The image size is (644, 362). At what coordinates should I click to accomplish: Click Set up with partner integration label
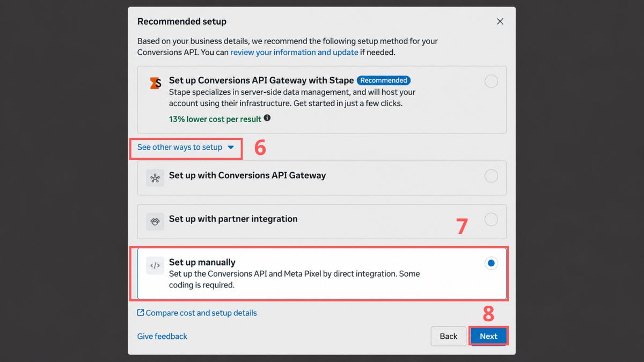233,219
